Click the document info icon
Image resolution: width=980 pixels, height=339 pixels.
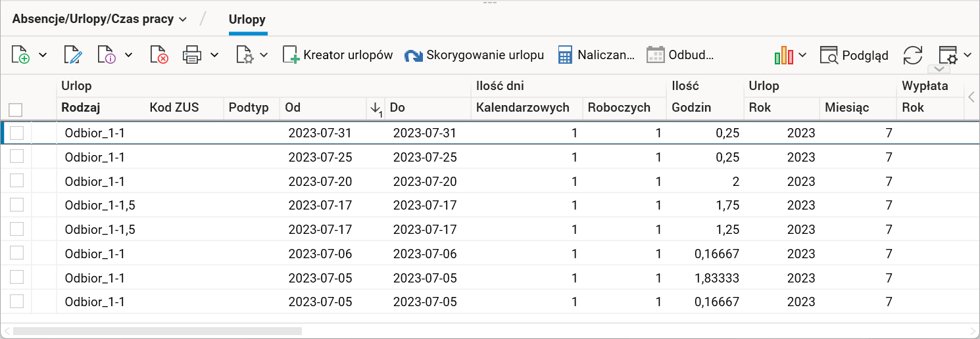coord(107,55)
